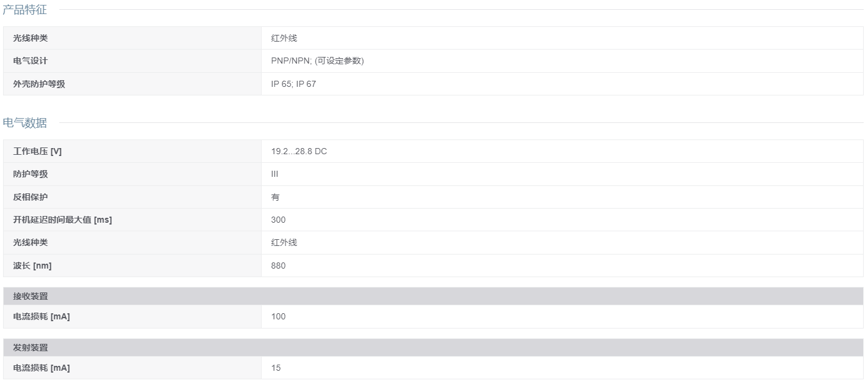Select the 100 current consumption value
Screen dimensions: 868x383
(x=279, y=316)
